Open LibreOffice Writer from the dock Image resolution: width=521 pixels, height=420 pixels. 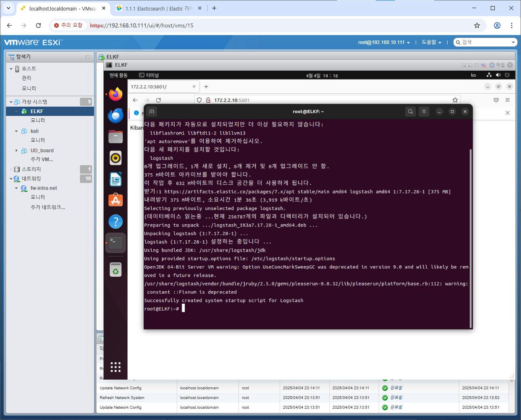coord(115,179)
